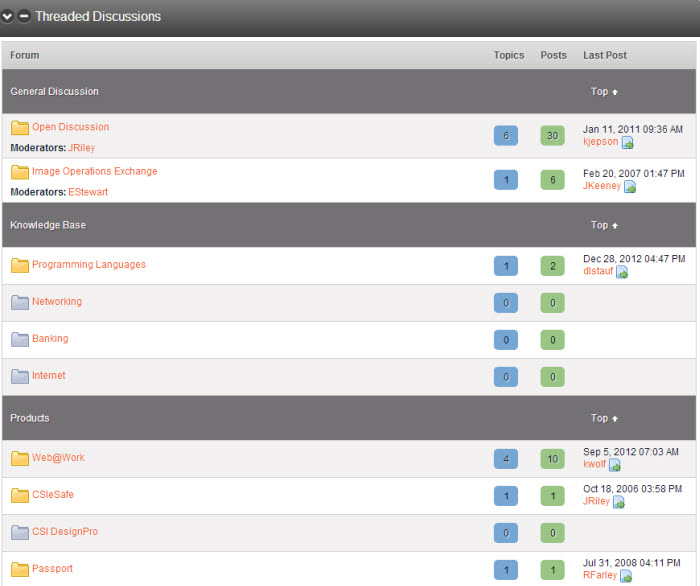Click last post icon next to RFarley

coord(626,576)
